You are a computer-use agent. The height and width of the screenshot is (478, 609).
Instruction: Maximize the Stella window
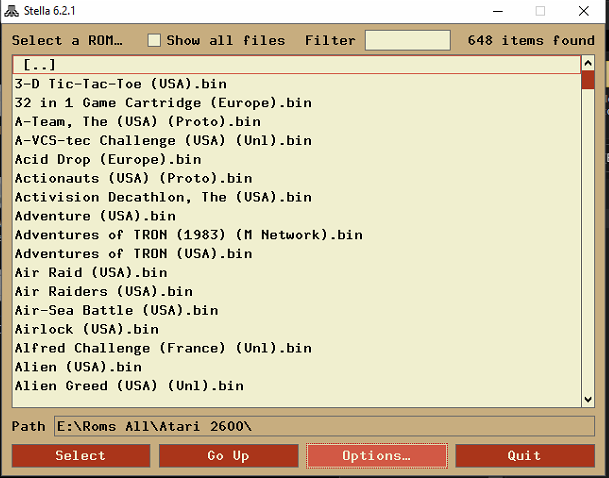(x=540, y=11)
